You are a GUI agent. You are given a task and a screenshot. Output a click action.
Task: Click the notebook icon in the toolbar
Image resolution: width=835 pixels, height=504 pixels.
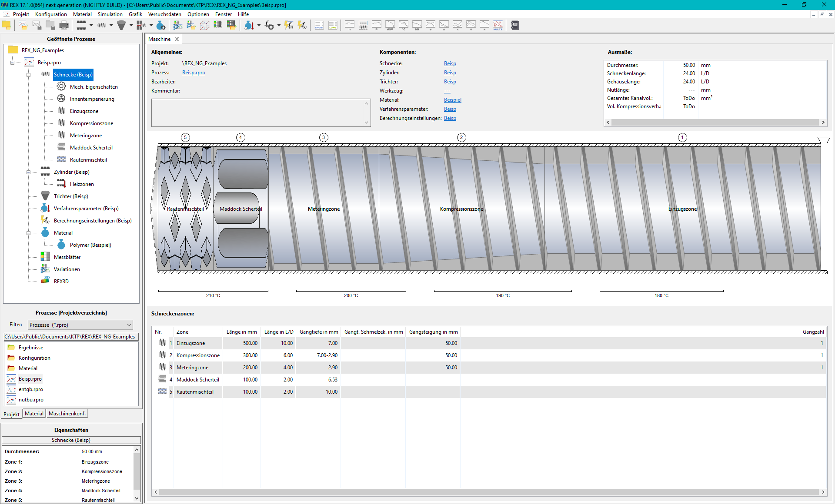click(515, 25)
